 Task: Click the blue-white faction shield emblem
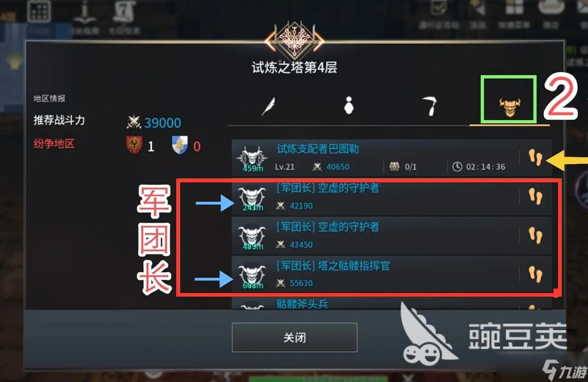[180, 145]
